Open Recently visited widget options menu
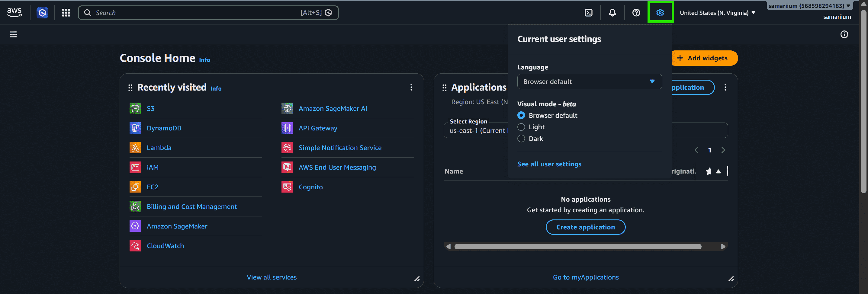The height and width of the screenshot is (294, 868). (411, 87)
